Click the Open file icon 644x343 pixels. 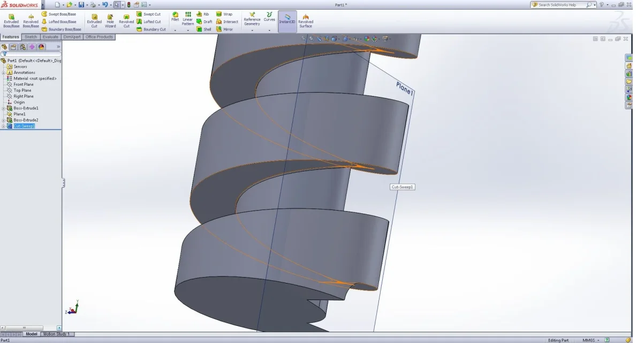click(x=69, y=5)
